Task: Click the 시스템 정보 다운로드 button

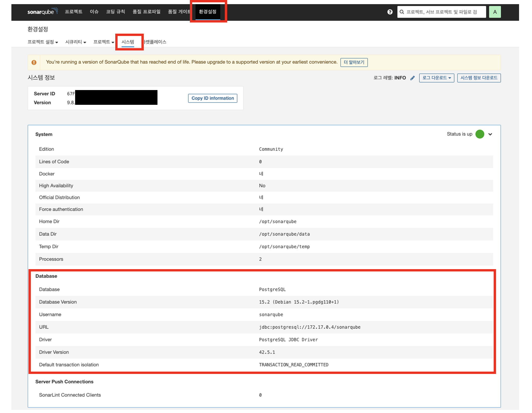Action: (479, 78)
